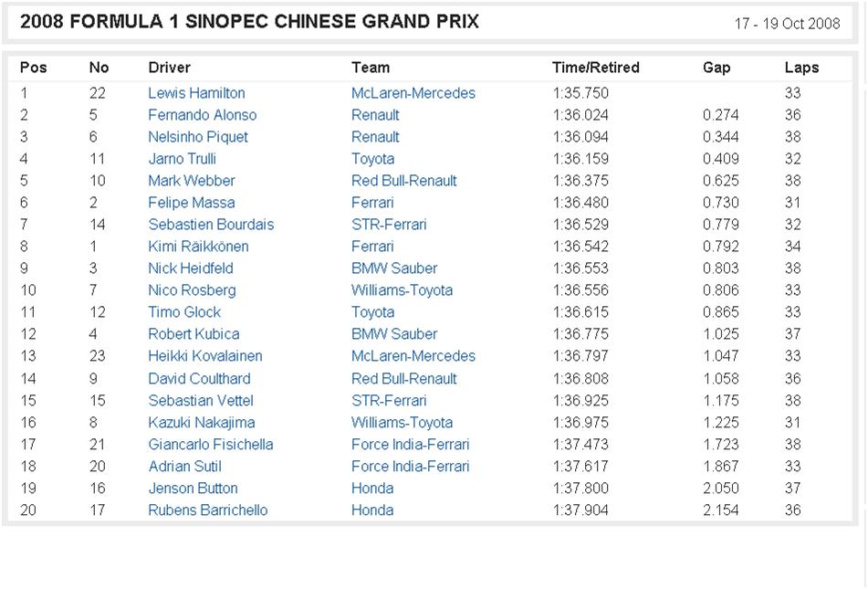The width and height of the screenshot is (868, 589).
Task: Click Nico Rosberg's driver link
Action: coord(192,290)
